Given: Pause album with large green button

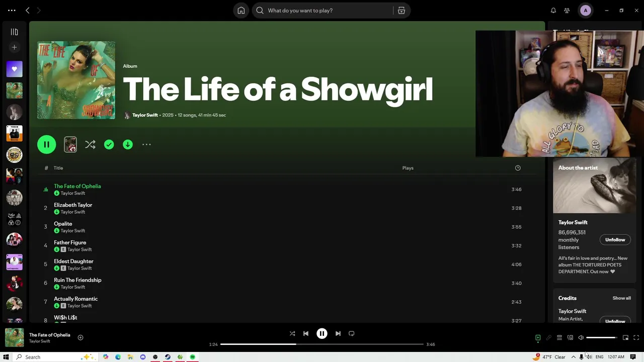Looking at the screenshot, I should coord(46,145).
